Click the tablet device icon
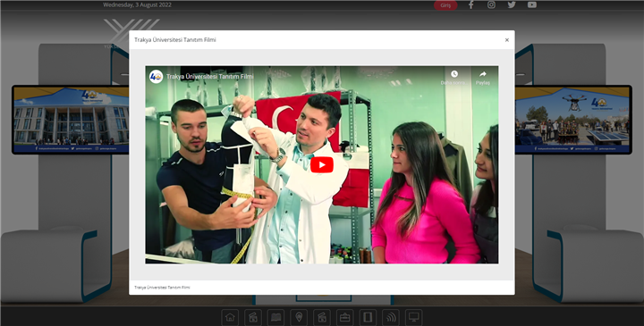Screen dimensions: 644x326 (x=368, y=317)
